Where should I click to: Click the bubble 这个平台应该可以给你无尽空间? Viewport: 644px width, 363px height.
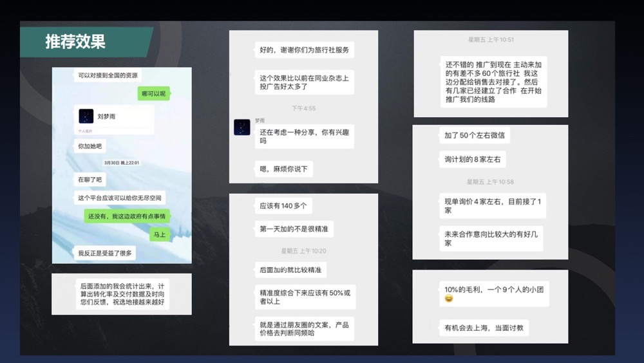coord(120,198)
